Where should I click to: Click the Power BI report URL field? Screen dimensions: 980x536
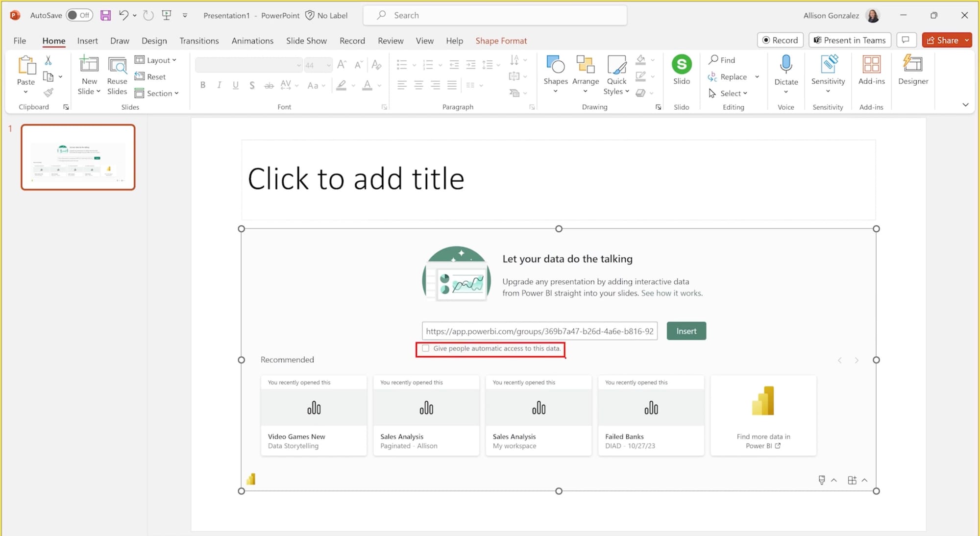tap(539, 331)
